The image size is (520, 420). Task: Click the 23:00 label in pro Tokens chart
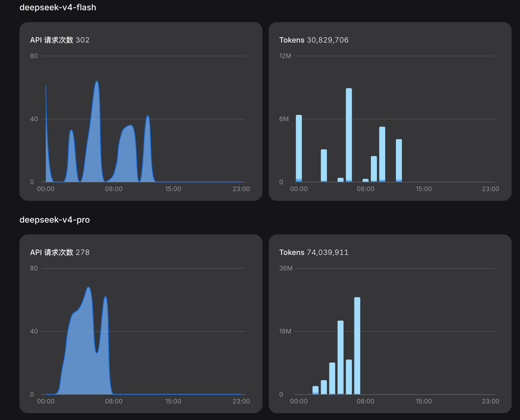coord(491,401)
